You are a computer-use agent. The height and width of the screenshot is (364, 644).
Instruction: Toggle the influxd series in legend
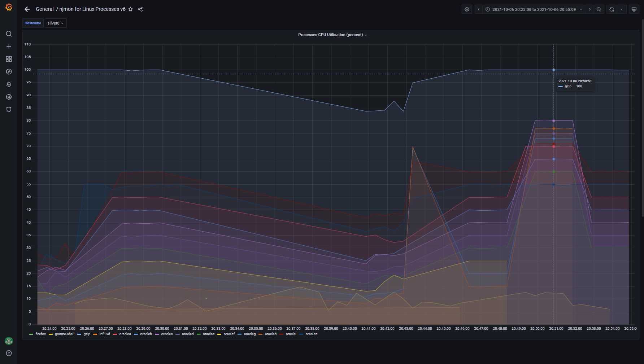105,334
